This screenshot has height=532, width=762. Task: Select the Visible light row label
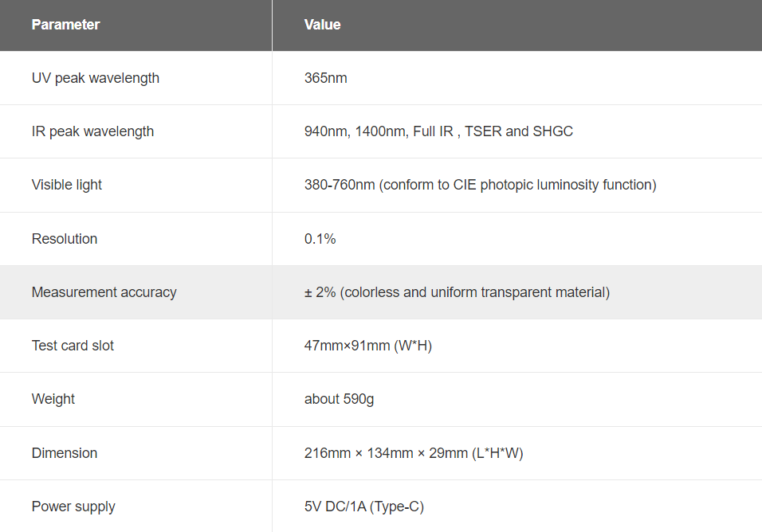67,185
